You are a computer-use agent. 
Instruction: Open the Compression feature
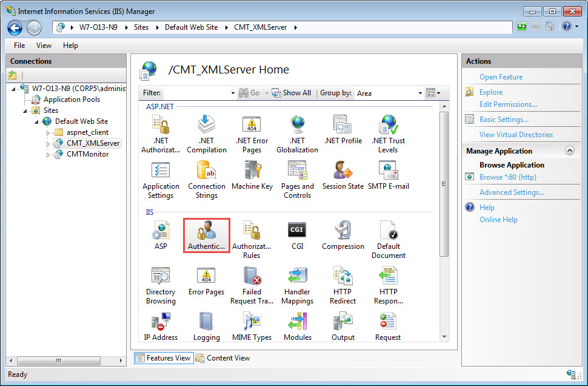pyautogui.click(x=342, y=235)
